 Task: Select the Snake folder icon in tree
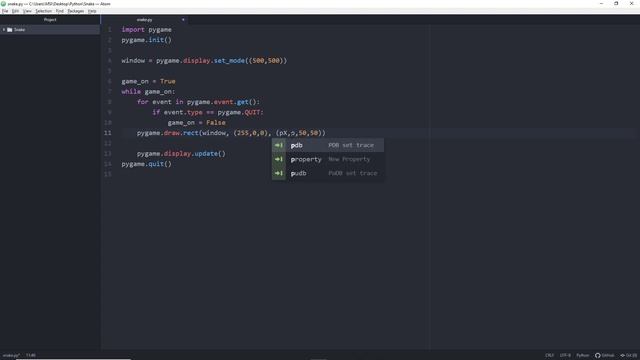point(10,30)
